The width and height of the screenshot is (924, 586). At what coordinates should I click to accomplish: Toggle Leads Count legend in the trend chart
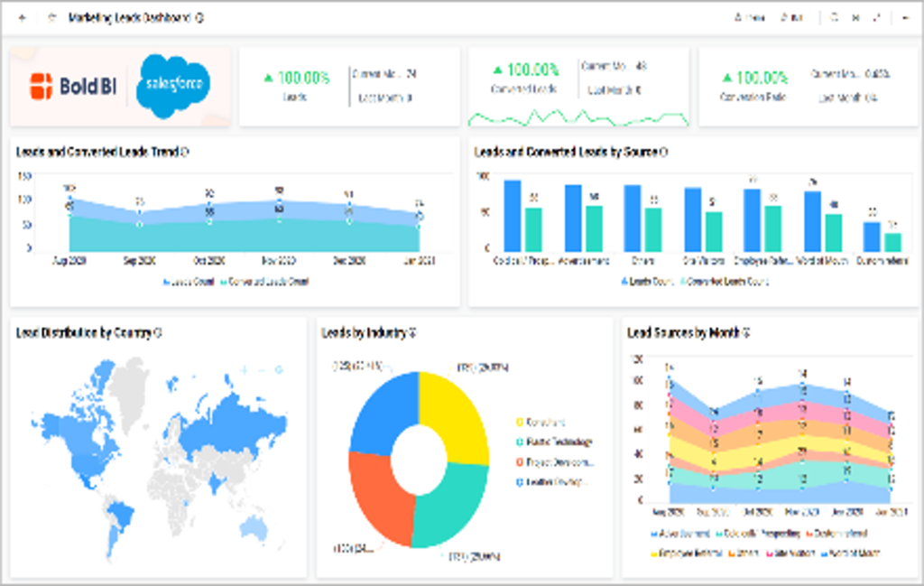[x=189, y=282]
